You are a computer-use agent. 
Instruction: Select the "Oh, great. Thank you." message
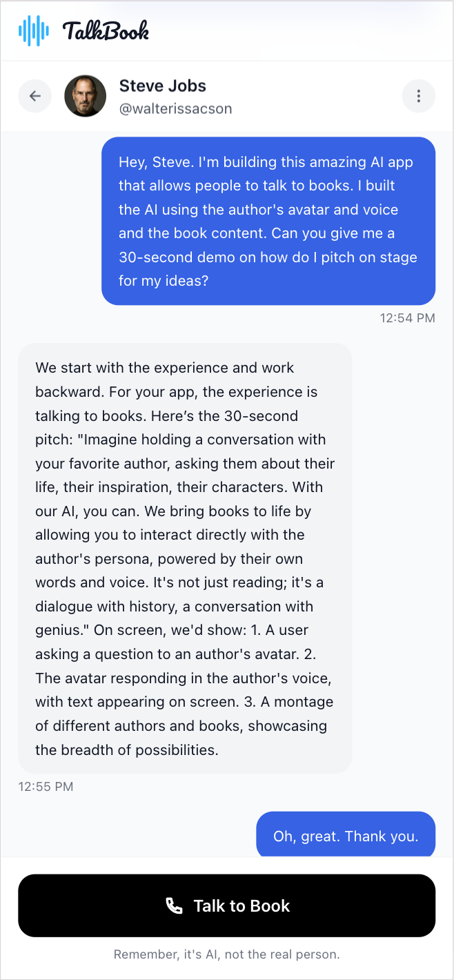point(346,836)
